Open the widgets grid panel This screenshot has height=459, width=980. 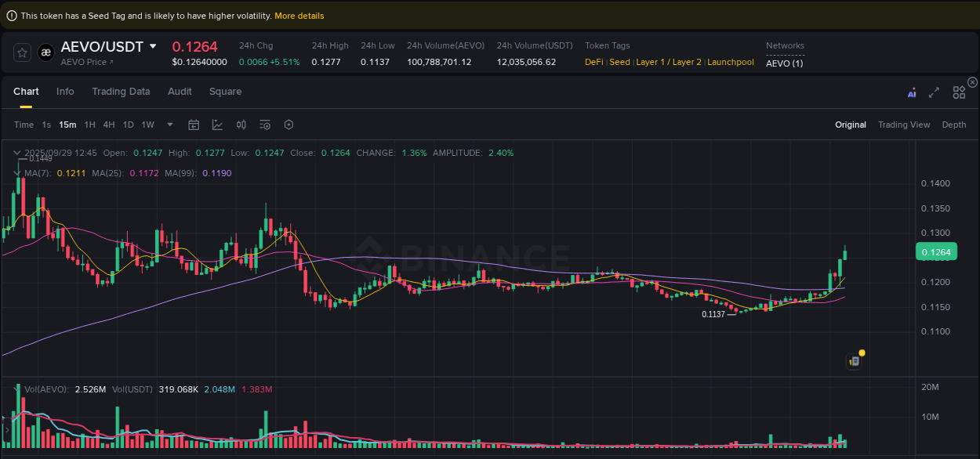pyautogui.click(x=959, y=92)
